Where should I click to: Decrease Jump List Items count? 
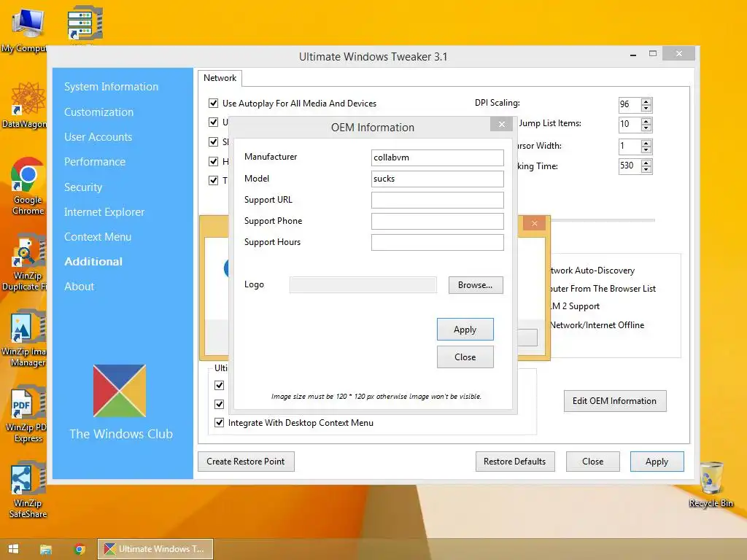(646, 128)
